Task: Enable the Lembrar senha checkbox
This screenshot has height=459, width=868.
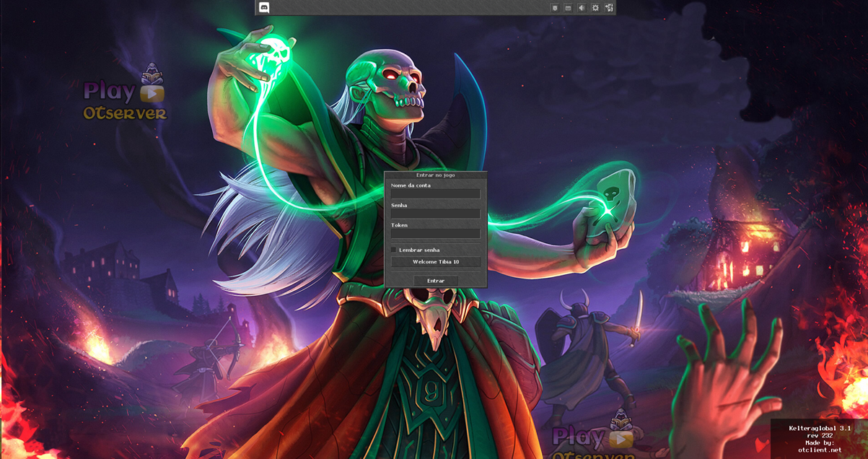Action: (394, 250)
